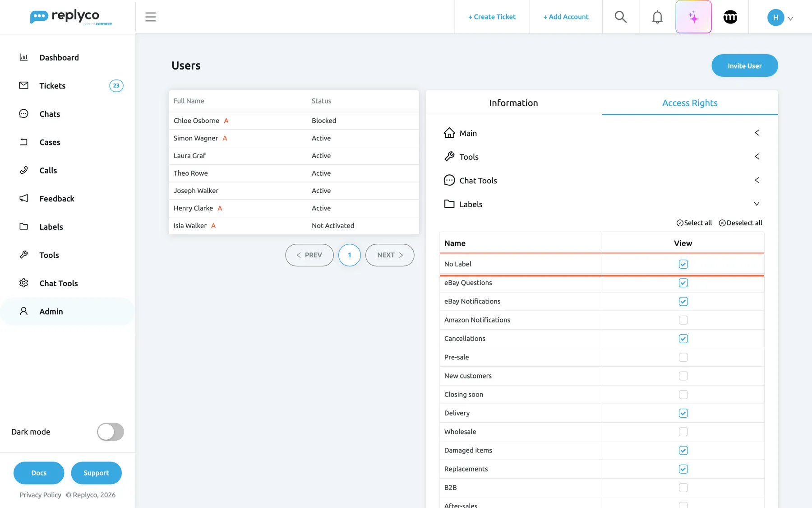Click the 23 tickets badge

116,85
